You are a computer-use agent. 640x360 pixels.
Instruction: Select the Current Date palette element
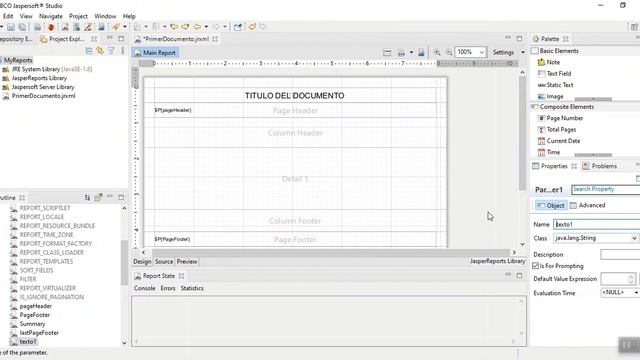[559, 141]
